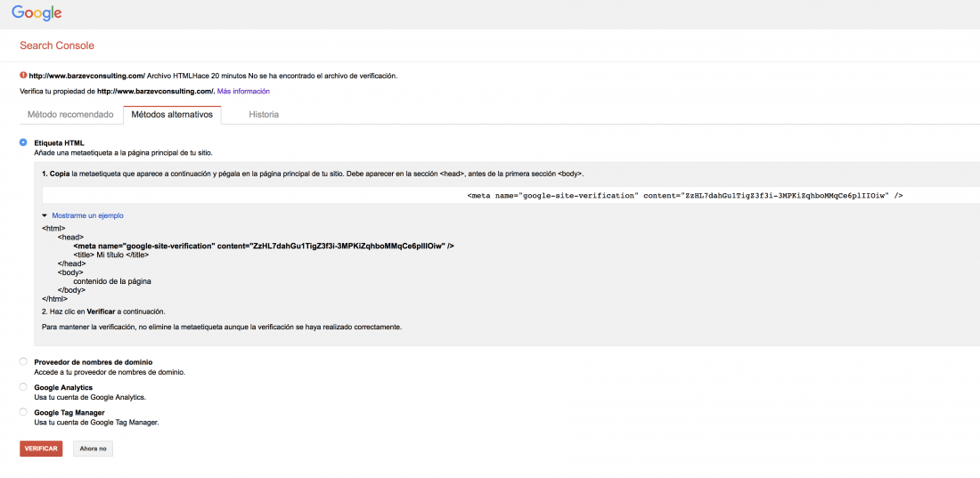The height and width of the screenshot is (478, 980).
Task: Click "Usa tu cuenta de Google Tag Manager" description
Action: (97, 423)
